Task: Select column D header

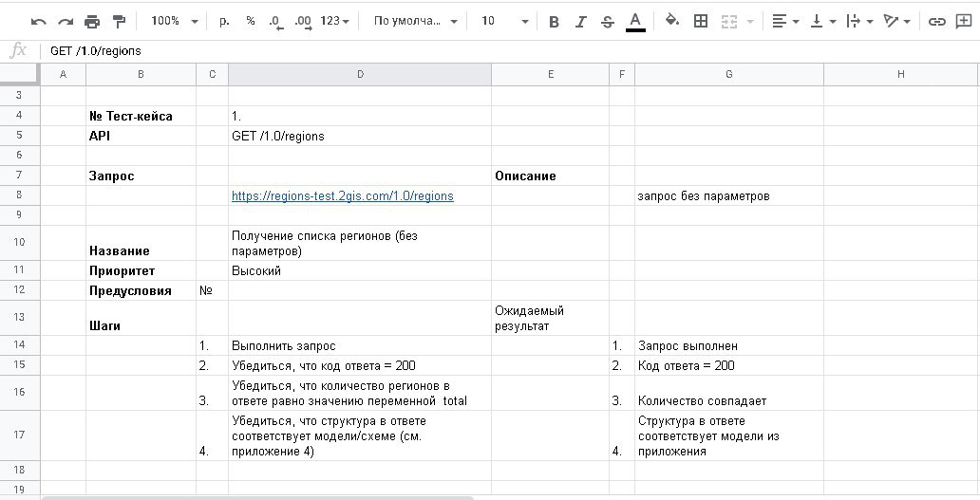Action: (x=360, y=74)
